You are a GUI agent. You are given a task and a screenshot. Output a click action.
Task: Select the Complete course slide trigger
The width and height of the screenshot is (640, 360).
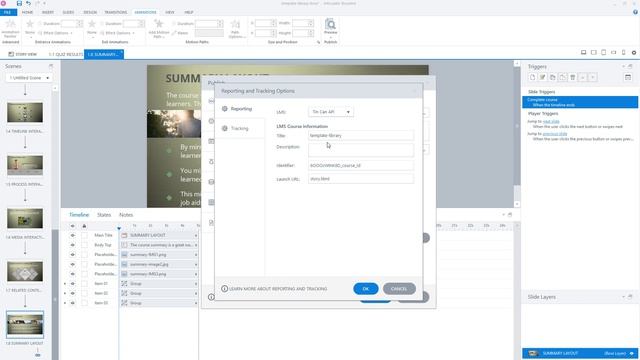(580, 102)
